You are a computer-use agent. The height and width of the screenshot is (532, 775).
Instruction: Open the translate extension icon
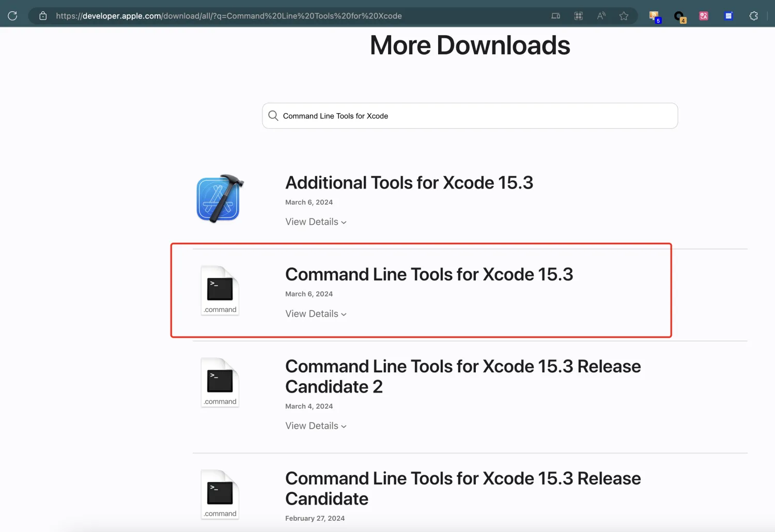tap(703, 15)
